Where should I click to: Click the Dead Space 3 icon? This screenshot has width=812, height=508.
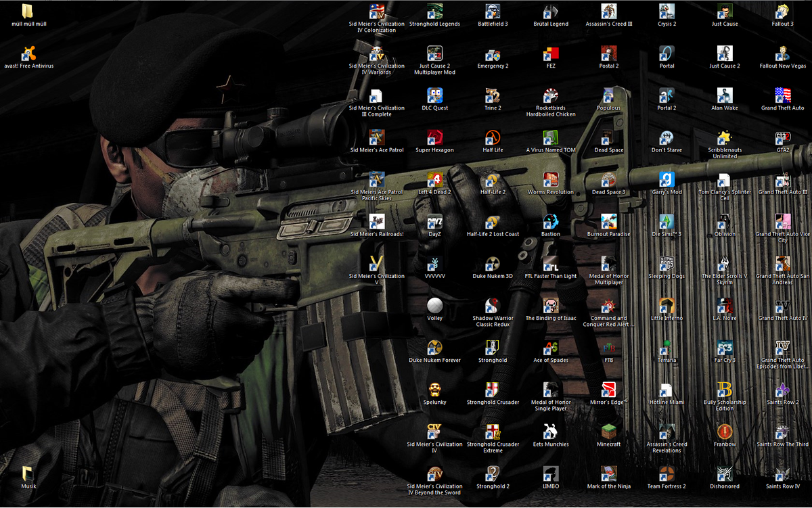point(609,179)
